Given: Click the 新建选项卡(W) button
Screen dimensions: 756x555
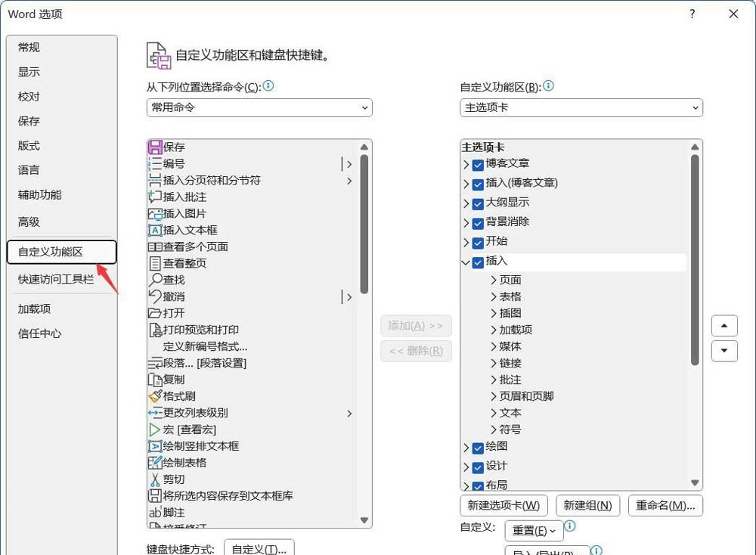Looking at the screenshot, I should 503,505.
